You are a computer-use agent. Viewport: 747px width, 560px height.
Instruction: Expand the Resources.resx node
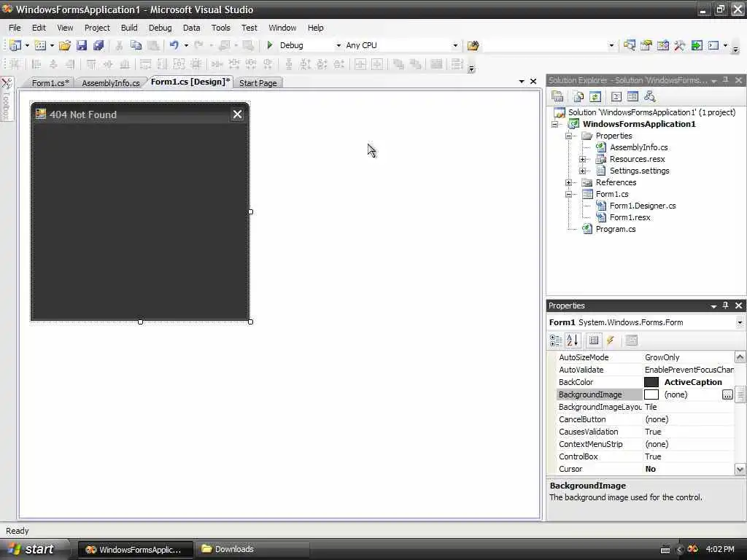point(582,159)
